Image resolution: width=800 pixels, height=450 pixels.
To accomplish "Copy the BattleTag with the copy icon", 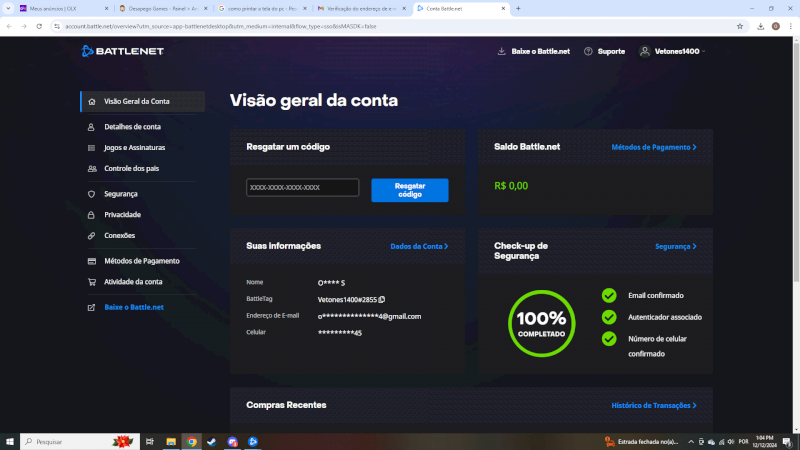I will tap(382, 299).
